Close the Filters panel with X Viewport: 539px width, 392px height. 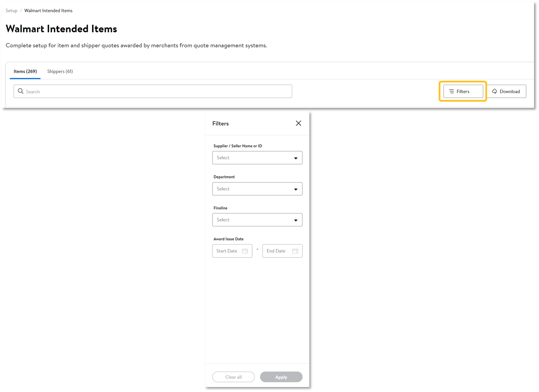[298, 123]
